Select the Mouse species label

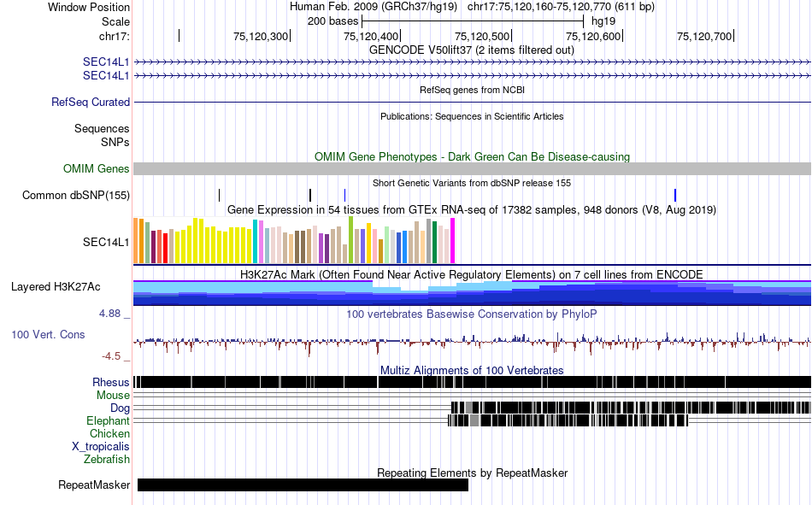tap(113, 395)
